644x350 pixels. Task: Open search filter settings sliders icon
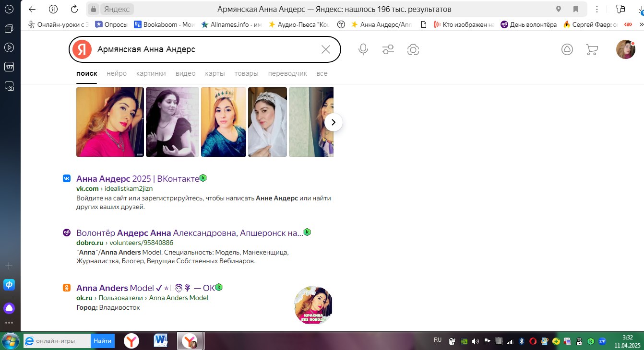click(x=388, y=49)
